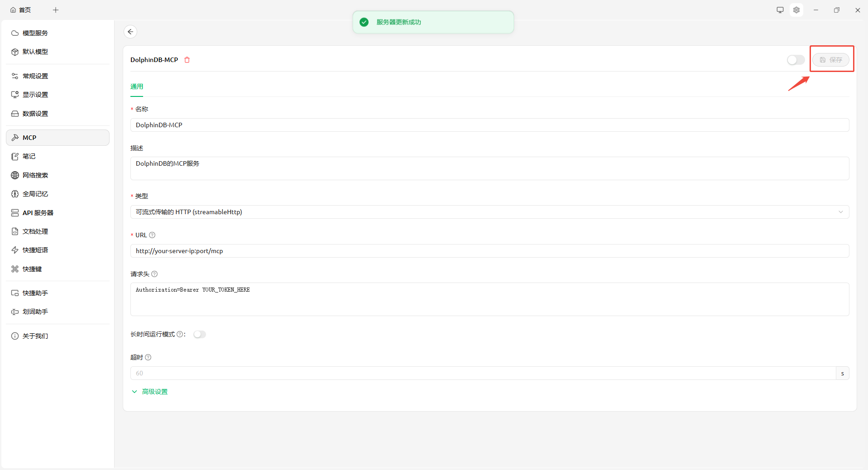The width and height of the screenshot is (868, 470).
Task: Open the 类型 dropdown selector
Action: pyautogui.click(x=489, y=212)
